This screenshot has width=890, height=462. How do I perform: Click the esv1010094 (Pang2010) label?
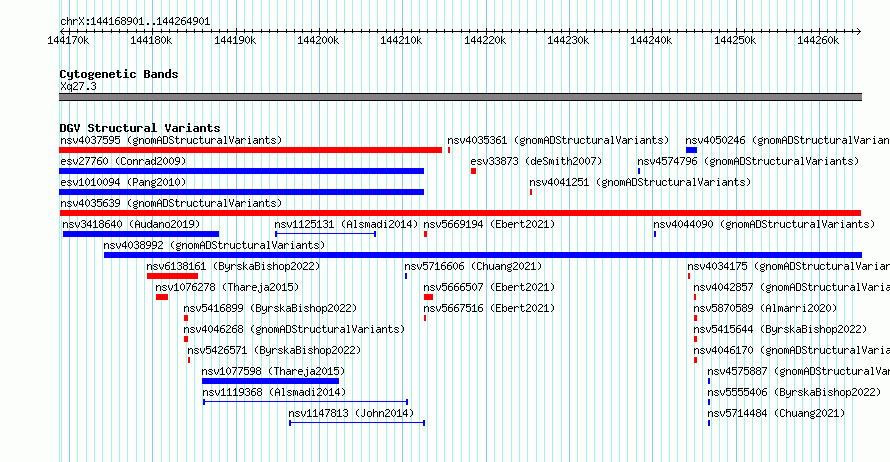tap(123, 182)
